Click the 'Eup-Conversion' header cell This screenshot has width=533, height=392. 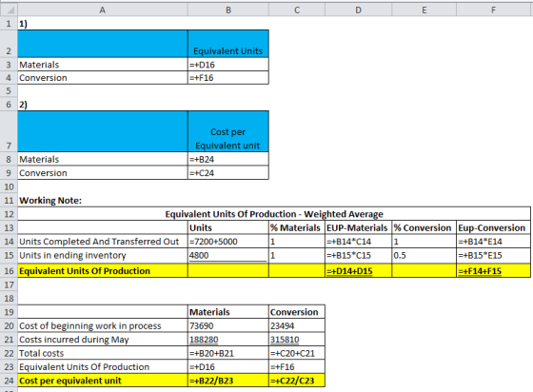pos(493,227)
